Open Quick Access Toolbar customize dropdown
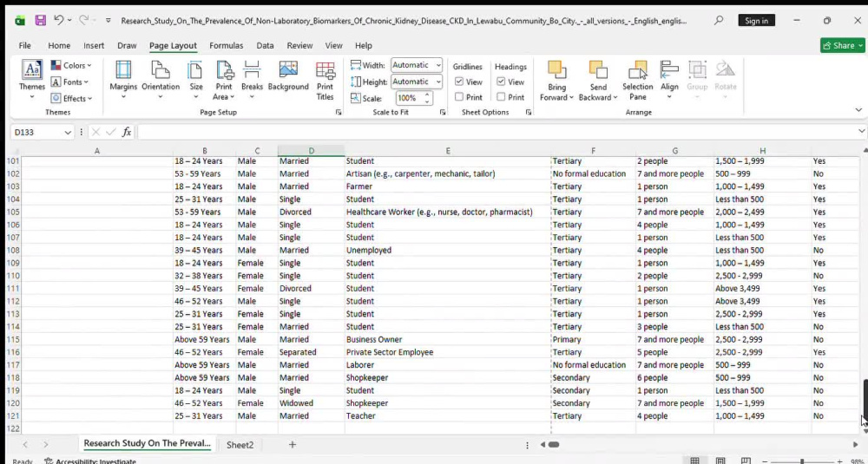Screen dimensions: 868x464 108,21
